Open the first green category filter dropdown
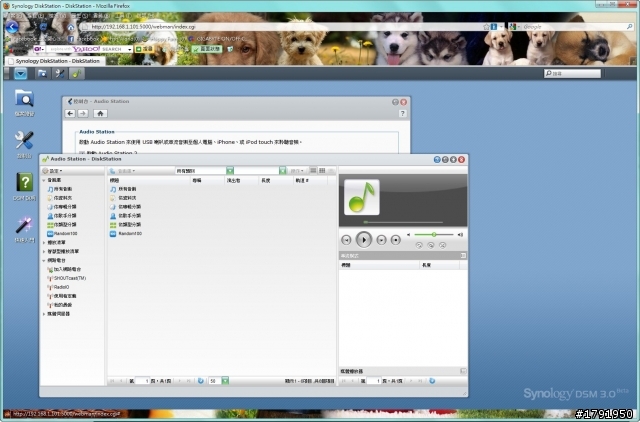This screenshot has height=422, width=640. point(230,171)
